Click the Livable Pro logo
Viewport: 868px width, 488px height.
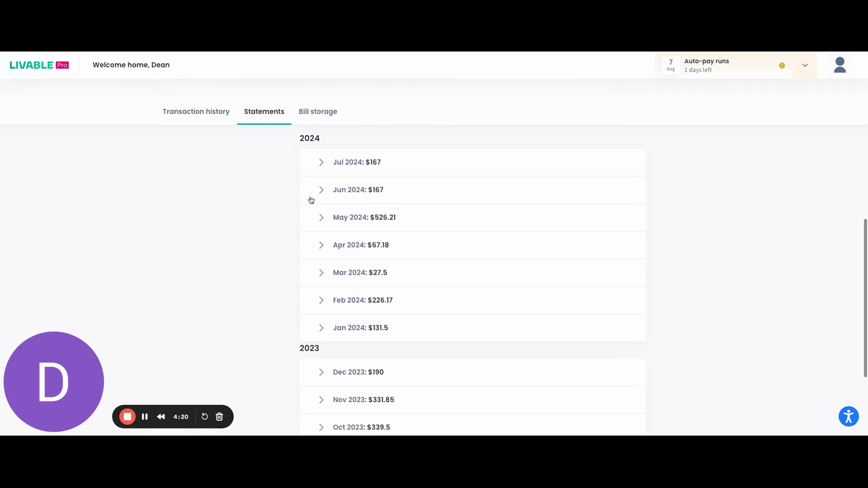coord(39,65)
